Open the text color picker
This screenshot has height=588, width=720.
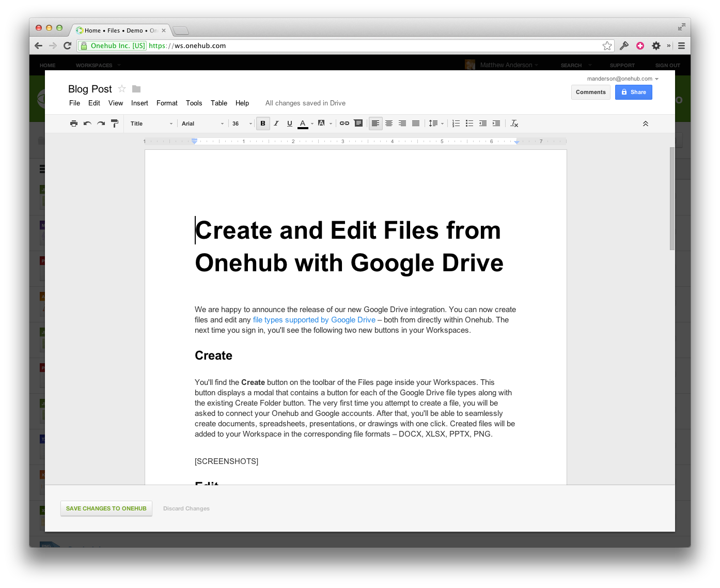[303, 123]
